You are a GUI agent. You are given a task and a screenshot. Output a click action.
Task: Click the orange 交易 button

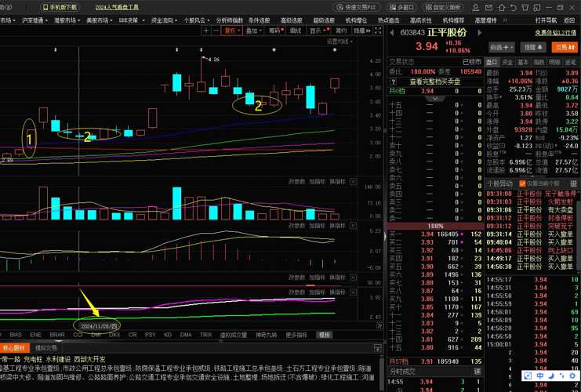click(563, 47)
